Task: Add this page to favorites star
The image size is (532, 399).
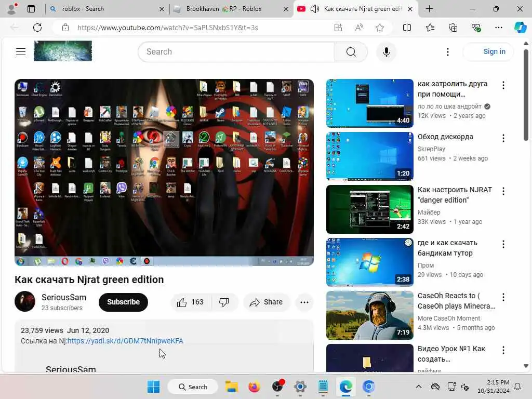Action: (380, 28)
